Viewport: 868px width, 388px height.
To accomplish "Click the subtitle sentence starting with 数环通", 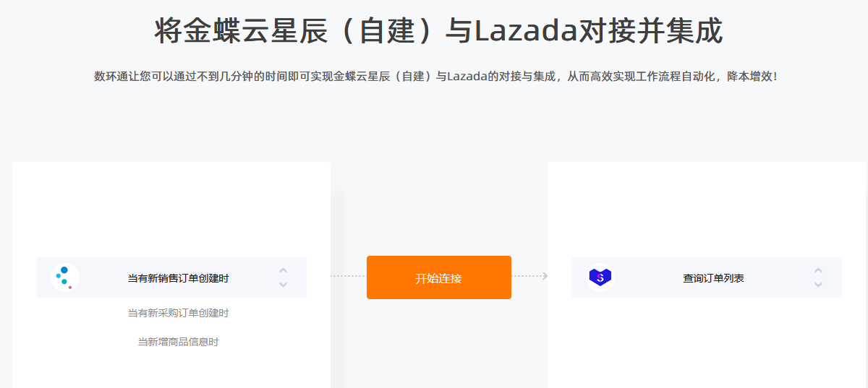I will [435, 76].
